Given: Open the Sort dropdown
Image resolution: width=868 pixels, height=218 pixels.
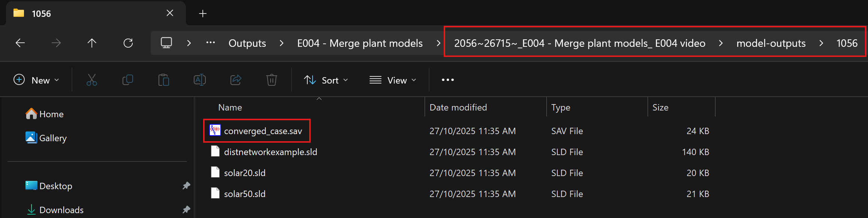Looking at the screenshot, I should [326, 80].
